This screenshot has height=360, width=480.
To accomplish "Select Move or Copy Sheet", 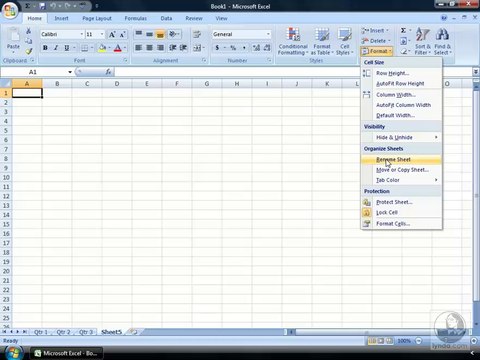I will pos(401,170).
